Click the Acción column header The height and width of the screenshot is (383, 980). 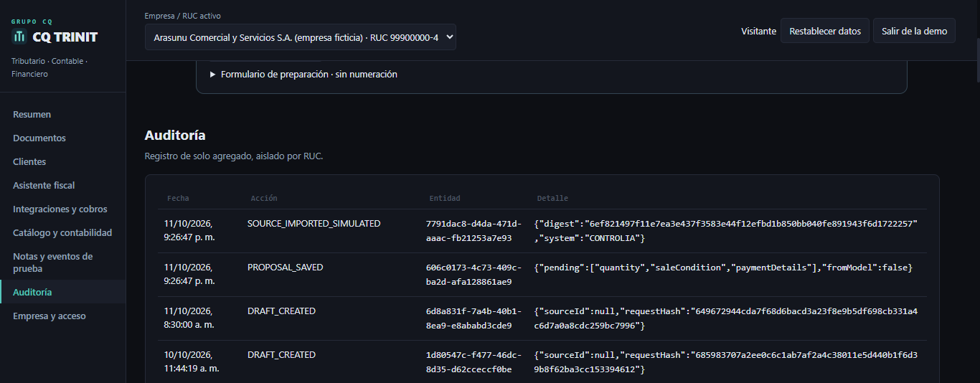264,198
